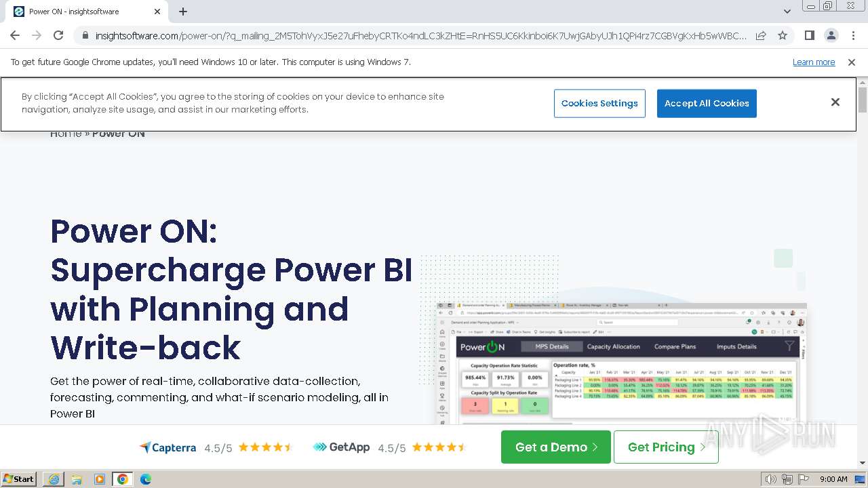Click the Power ON: Supercharge heading
The height and width of the screenshot is (488, 868).
[x=231, y=289]
